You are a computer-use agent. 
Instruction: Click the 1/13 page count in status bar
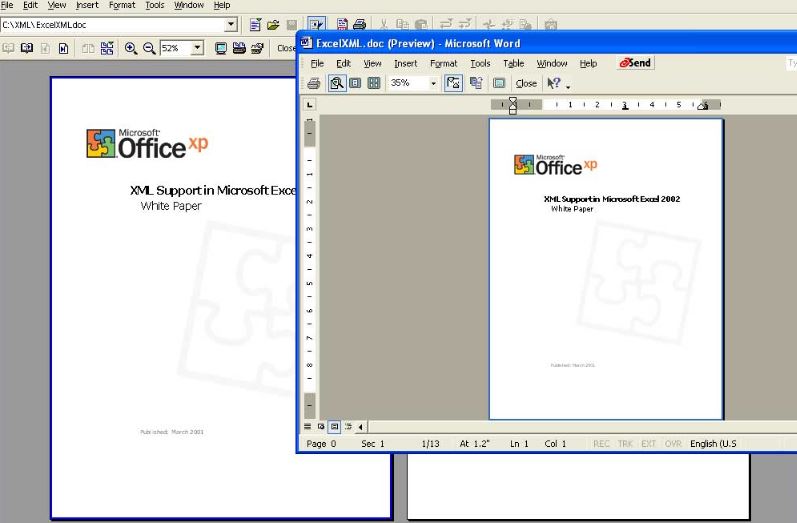click(431, 444)
